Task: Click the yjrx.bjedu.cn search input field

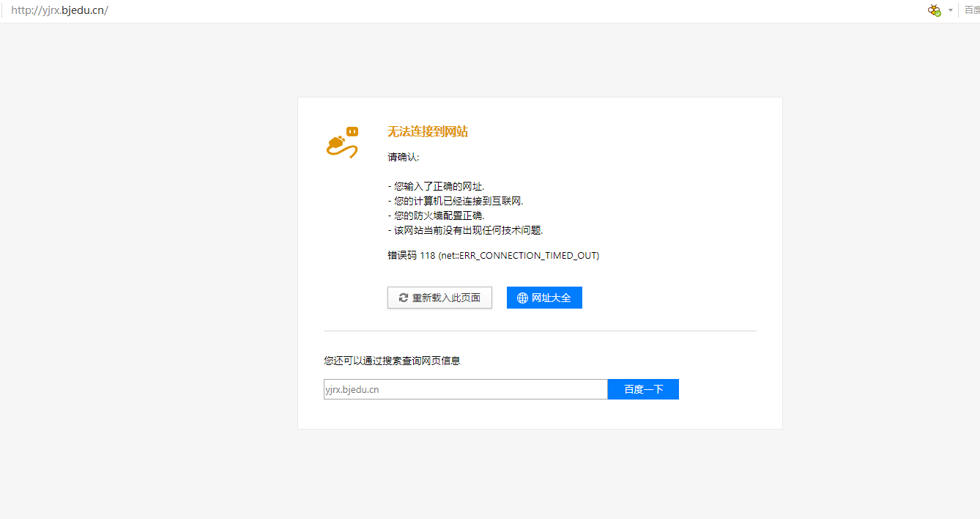Action: click(x=465, y=389)
